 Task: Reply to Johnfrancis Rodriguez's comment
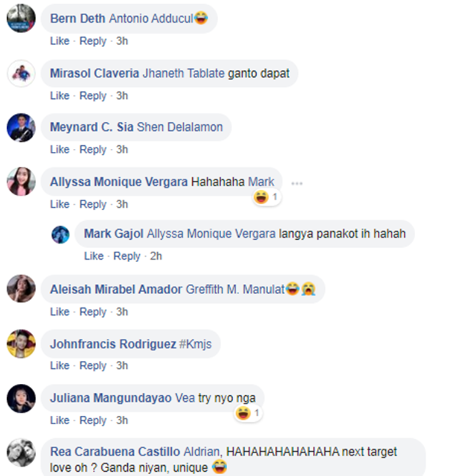click(x=93, y=366)
